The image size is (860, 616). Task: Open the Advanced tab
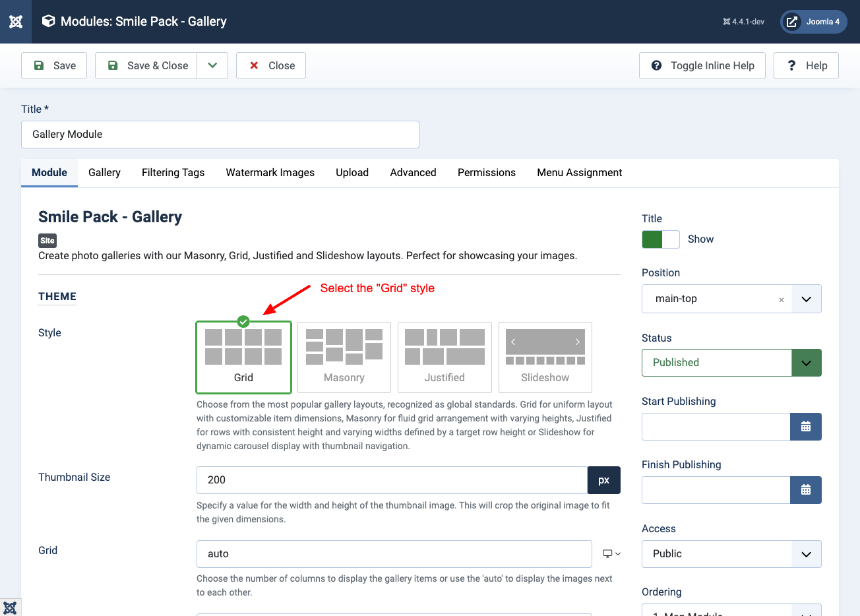pos(414,173)
